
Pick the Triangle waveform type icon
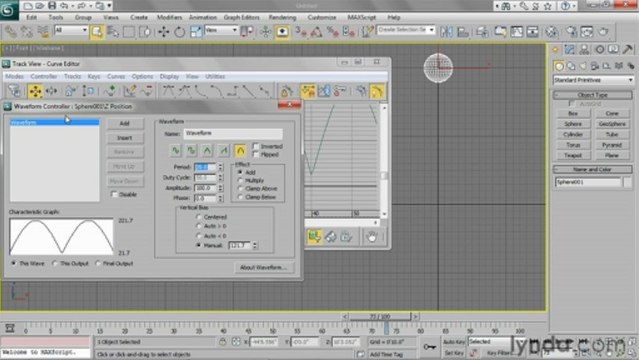207,150
